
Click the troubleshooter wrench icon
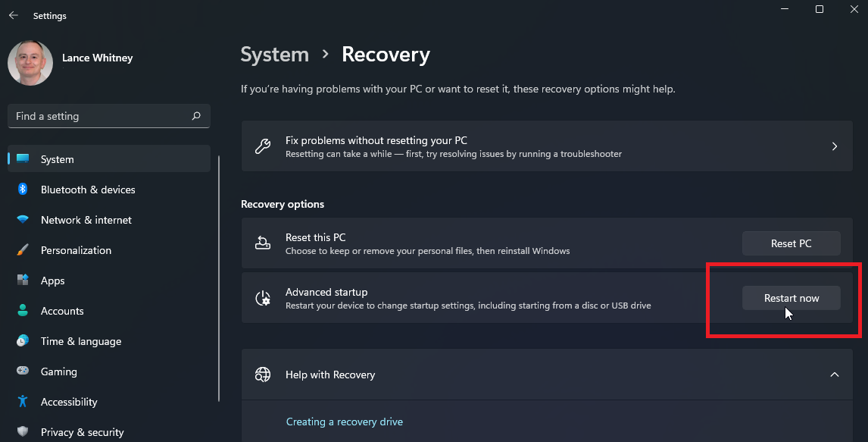coord(263,146)
